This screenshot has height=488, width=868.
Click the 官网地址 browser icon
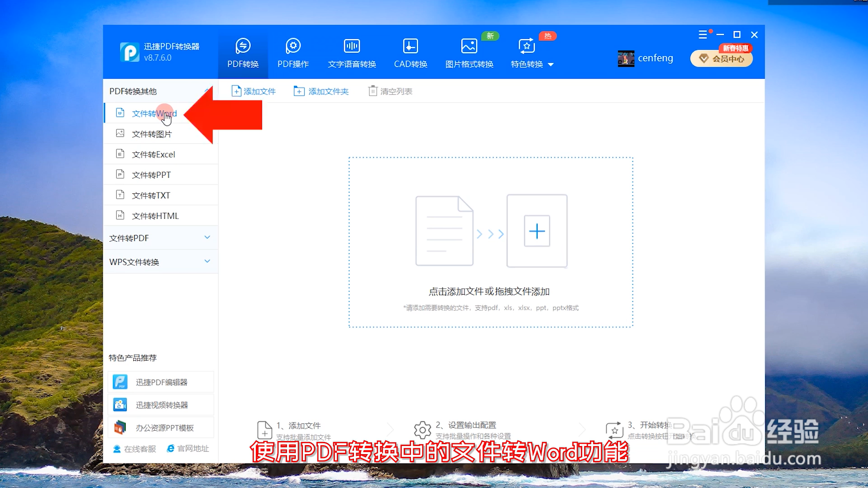tap(170, 448)
